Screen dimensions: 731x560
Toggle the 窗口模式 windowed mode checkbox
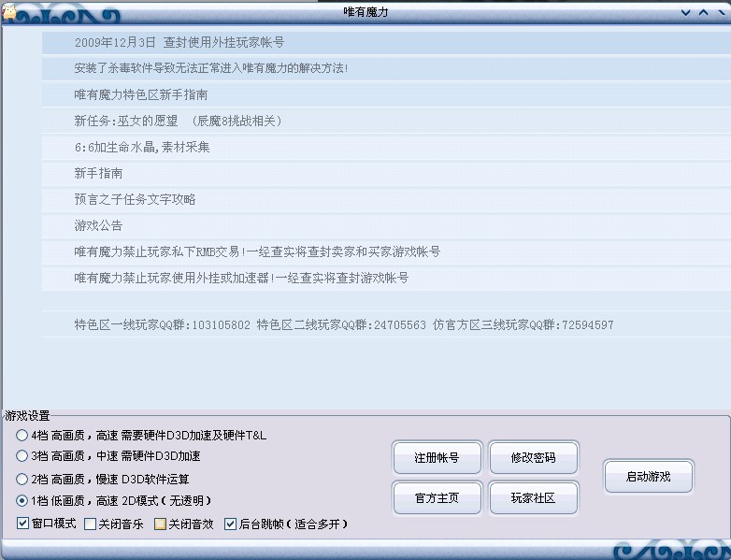point(23,524)
